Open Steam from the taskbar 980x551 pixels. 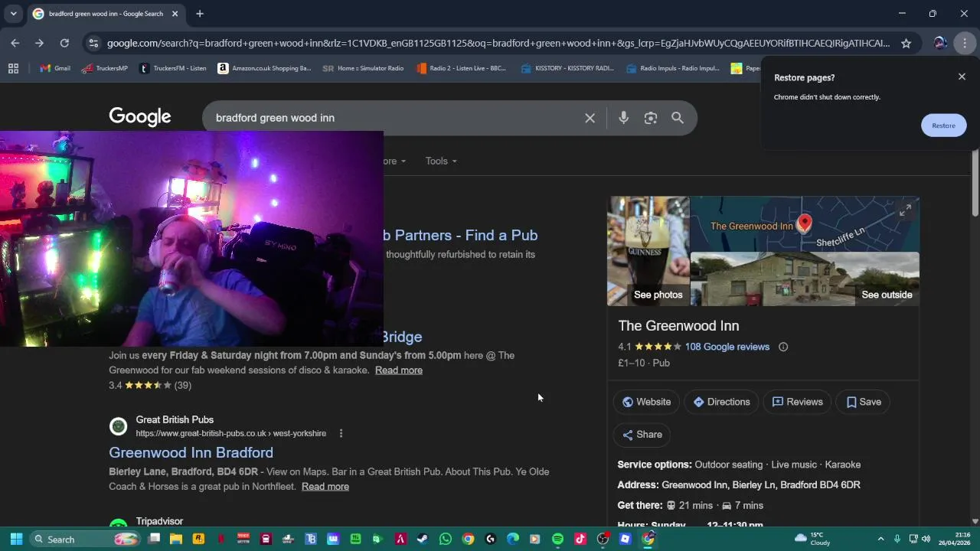[423, 539]
